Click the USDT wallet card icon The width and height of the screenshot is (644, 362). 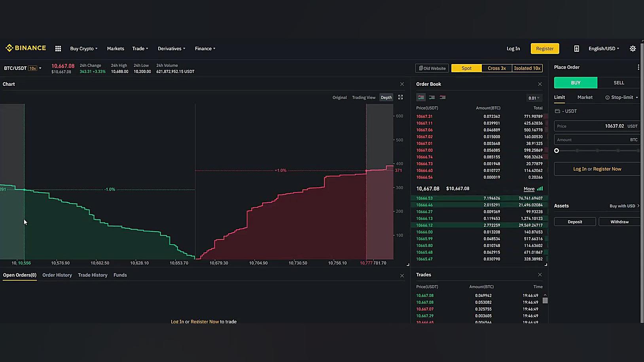pyautogui.click(x=557, y=111)
